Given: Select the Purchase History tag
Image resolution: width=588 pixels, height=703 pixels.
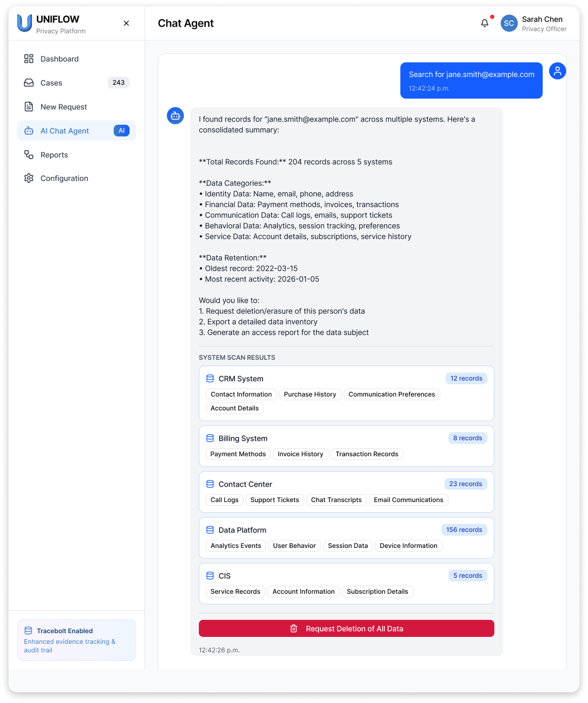Looking at the screenshot, I should click(x=310, y=394).
